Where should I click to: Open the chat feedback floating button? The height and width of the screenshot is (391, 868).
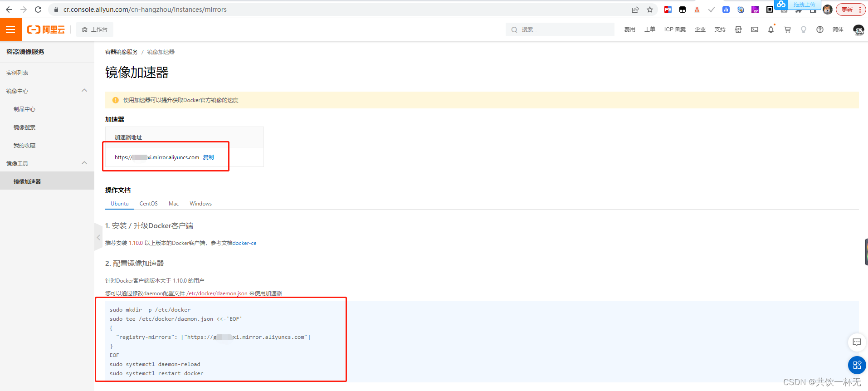click(x=857, y=342)
